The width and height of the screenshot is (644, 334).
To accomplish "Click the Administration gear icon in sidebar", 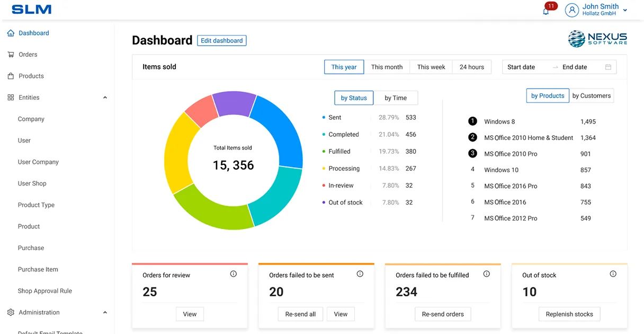I will pos(11,313).
